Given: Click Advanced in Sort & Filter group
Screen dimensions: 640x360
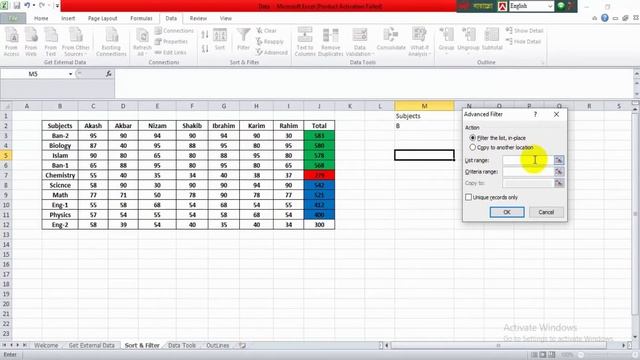Looking at the screenshot, I should [272, 52].
